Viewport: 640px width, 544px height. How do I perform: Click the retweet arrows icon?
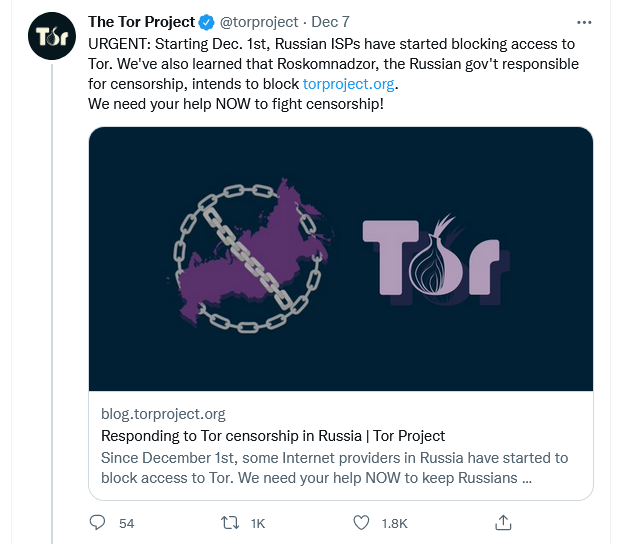click(229, 522)
